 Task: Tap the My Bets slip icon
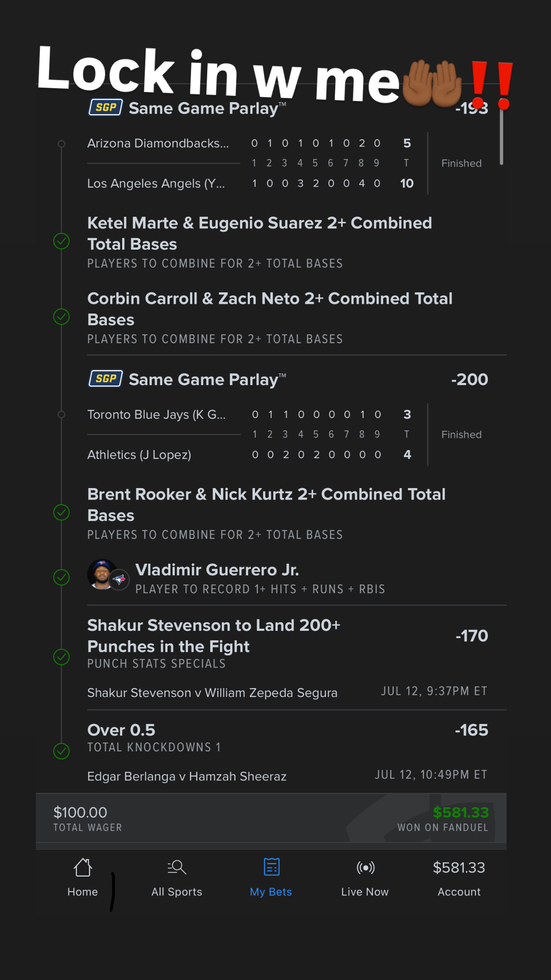271,868
